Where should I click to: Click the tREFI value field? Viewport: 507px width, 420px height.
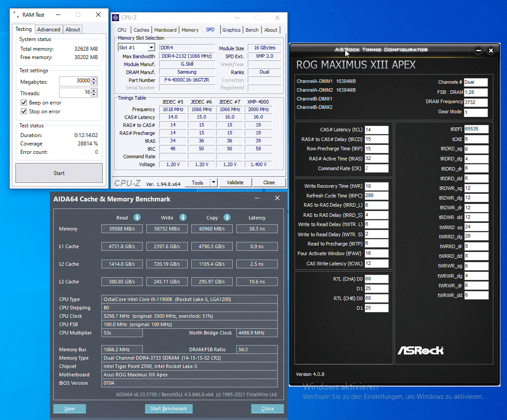coord(476,129)
